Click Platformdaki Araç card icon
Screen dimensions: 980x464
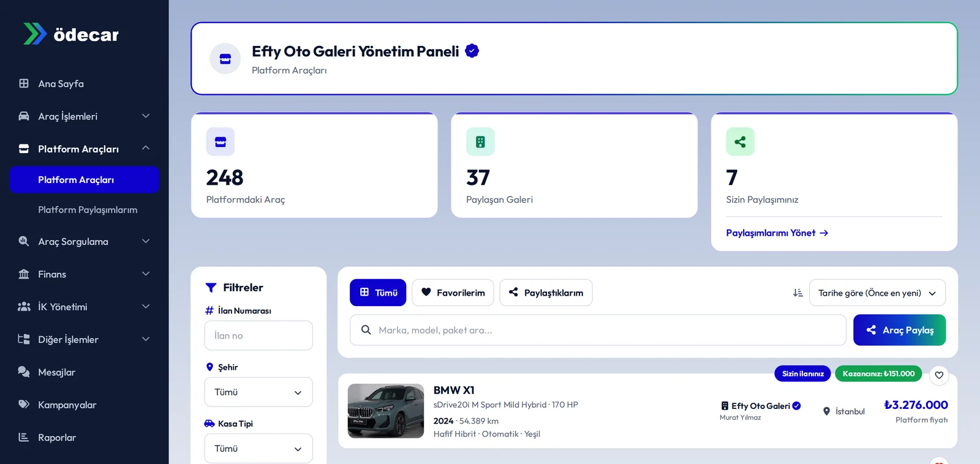(221, 142)
